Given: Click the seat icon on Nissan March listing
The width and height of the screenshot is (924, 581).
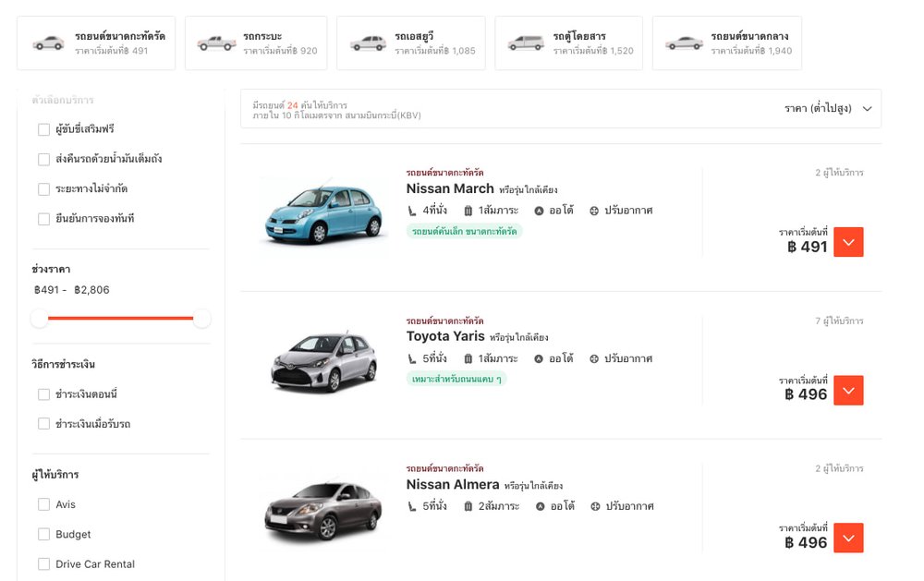Looking at the screenshot, I should [412, 211].
